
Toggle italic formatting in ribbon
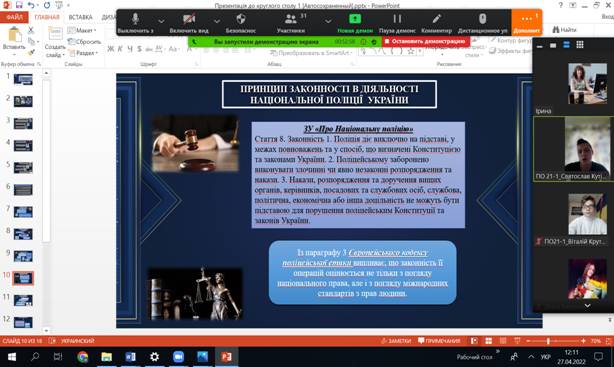[x=120, y=49]
